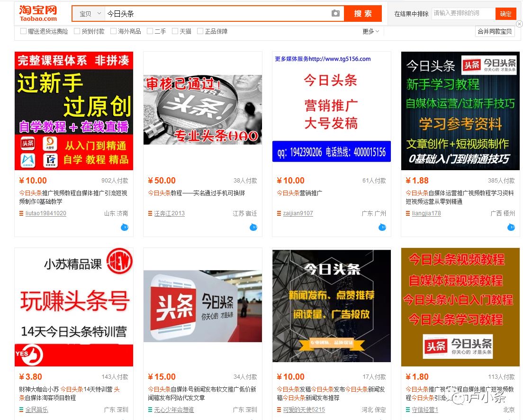The height and width of the screenshot is (420, 523).
Task: Click the orange 搜索 button
Action: coord(363,13)
